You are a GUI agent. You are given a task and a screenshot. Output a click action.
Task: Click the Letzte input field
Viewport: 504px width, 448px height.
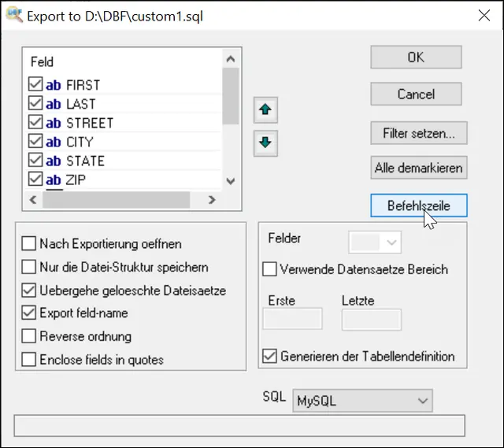372,320
